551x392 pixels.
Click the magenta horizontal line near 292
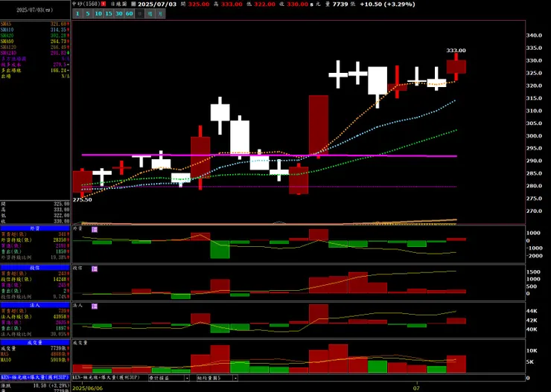coord(270,155)
